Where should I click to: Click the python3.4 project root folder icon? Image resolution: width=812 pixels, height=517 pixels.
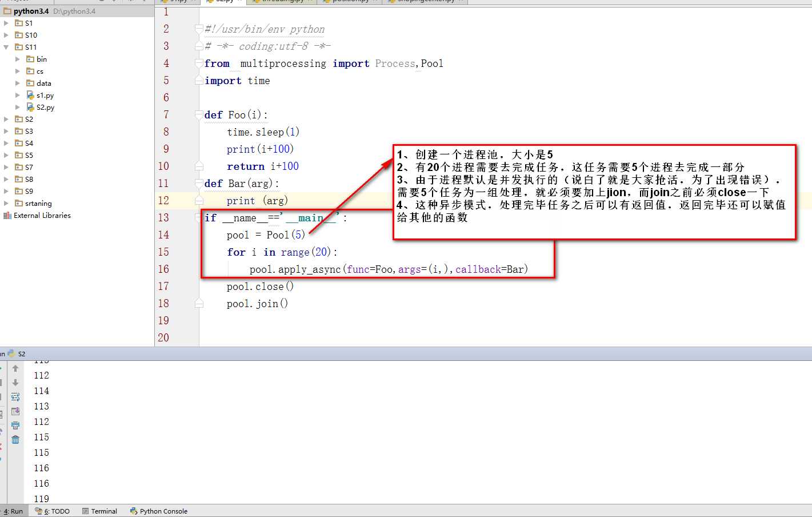pos(7,11)
